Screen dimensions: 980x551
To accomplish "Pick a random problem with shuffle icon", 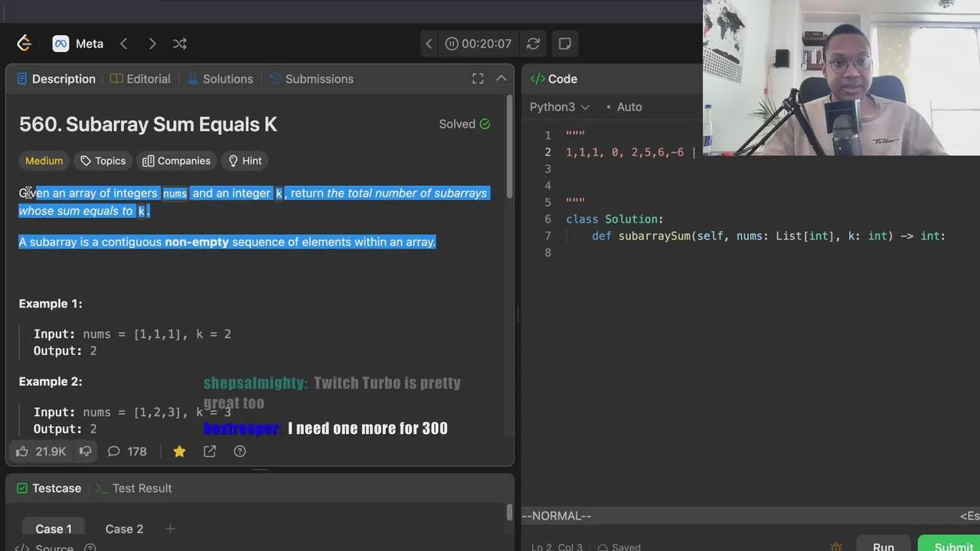I will tap(180, 44).
